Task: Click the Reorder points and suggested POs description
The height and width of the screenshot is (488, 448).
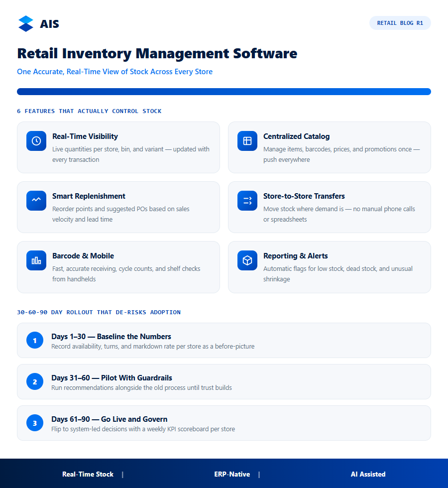Action: tap(120, 214)
